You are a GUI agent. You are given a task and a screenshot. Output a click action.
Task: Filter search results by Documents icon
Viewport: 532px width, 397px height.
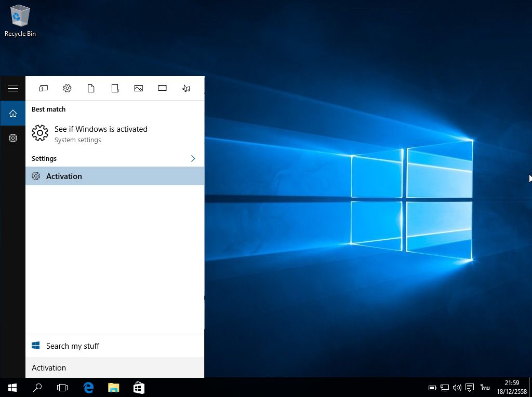coord(91,89)
